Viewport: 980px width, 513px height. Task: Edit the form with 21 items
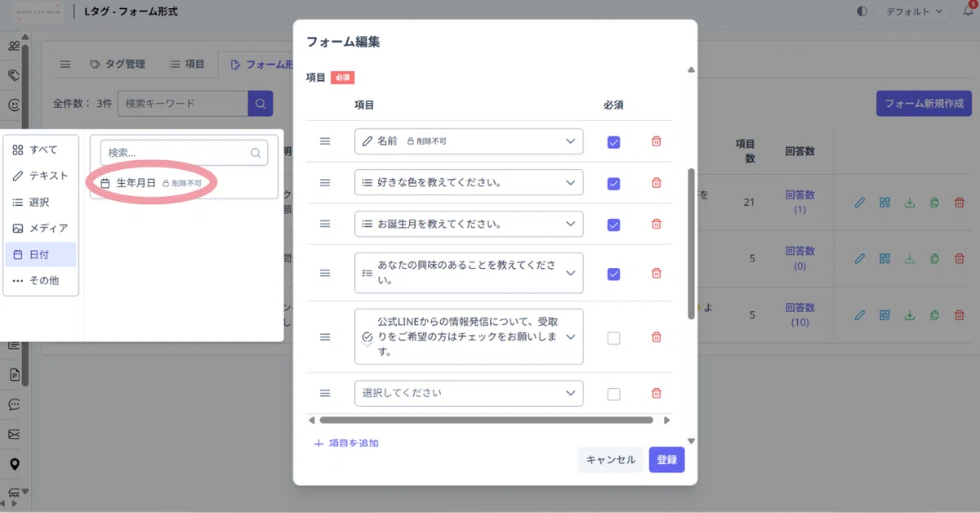(859, 202)
